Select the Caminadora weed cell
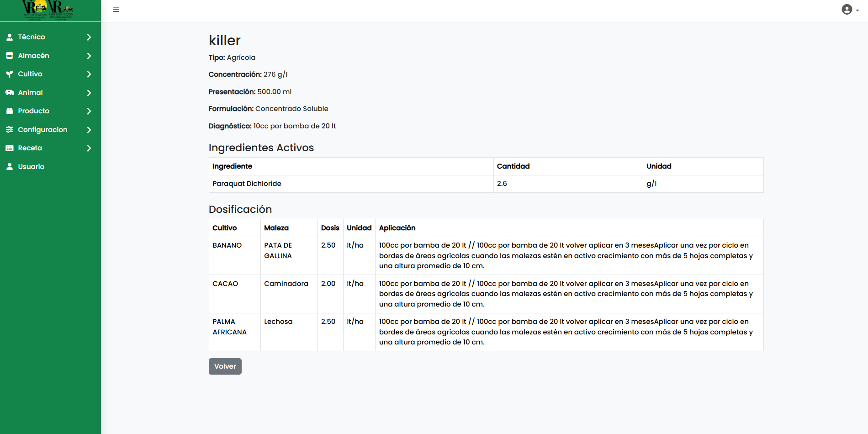The width and height of the screenshot is (868, 434). [289, 294]
